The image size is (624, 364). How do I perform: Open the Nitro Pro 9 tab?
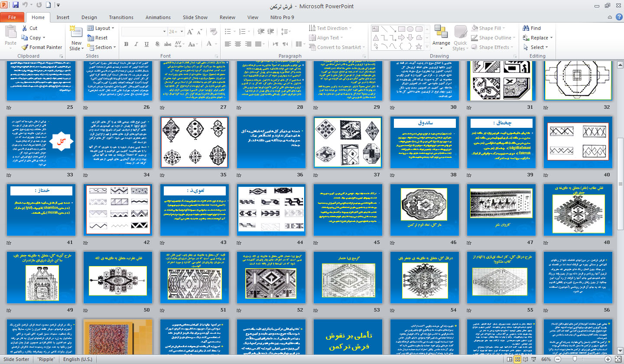pos(282,17)
